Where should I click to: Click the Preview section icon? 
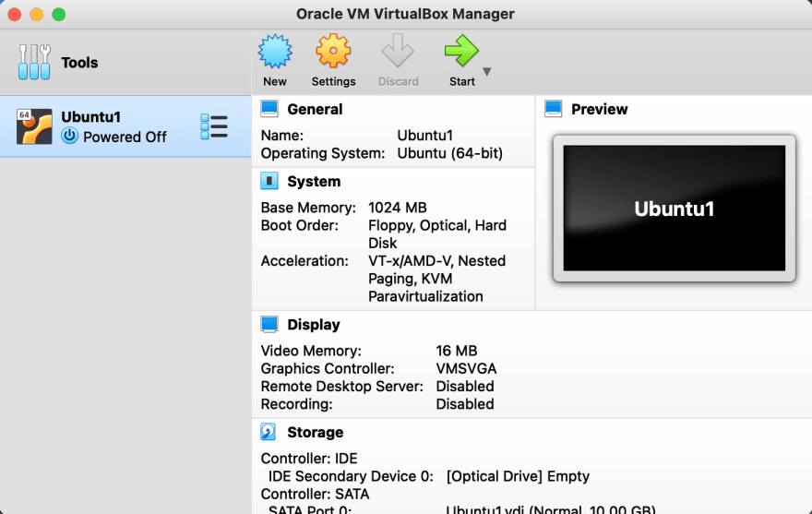click(x=553, y=109)
